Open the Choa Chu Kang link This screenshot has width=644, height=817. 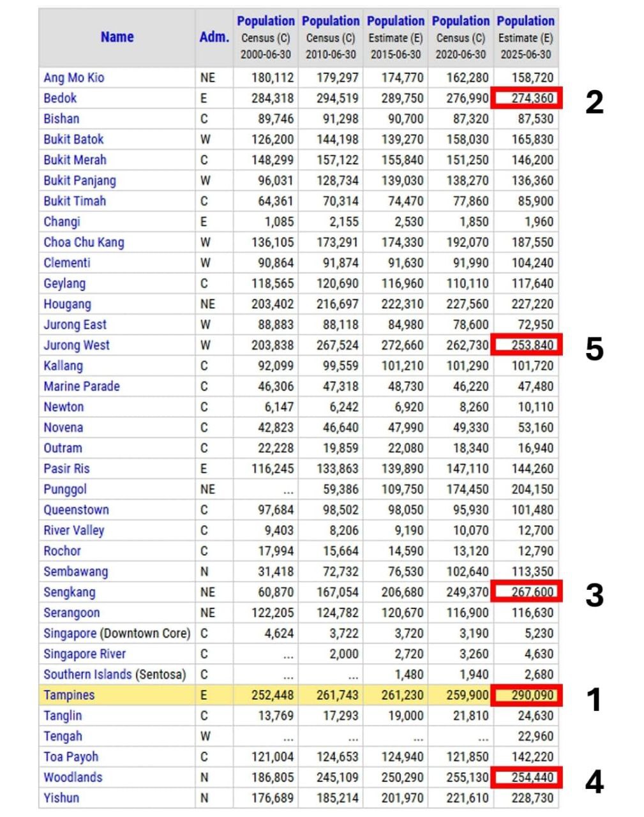point(84,242)
